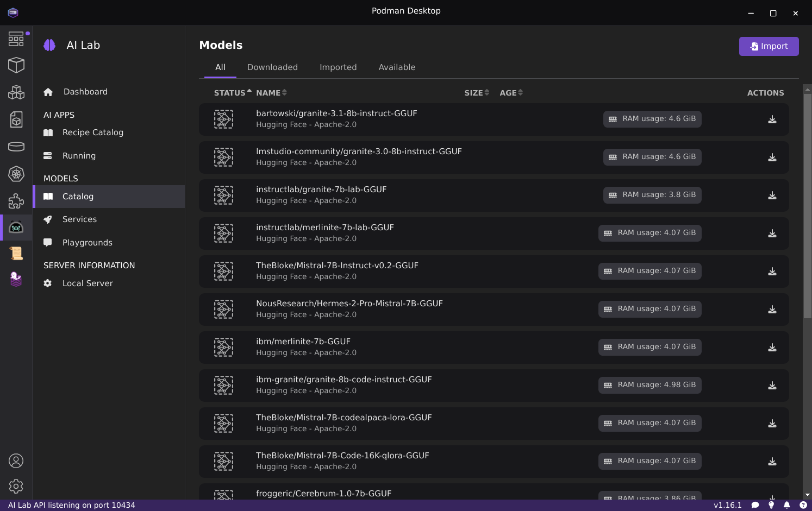Switch to the Available tab
This screenshot has width=812, height=511.
pos(397,67)
